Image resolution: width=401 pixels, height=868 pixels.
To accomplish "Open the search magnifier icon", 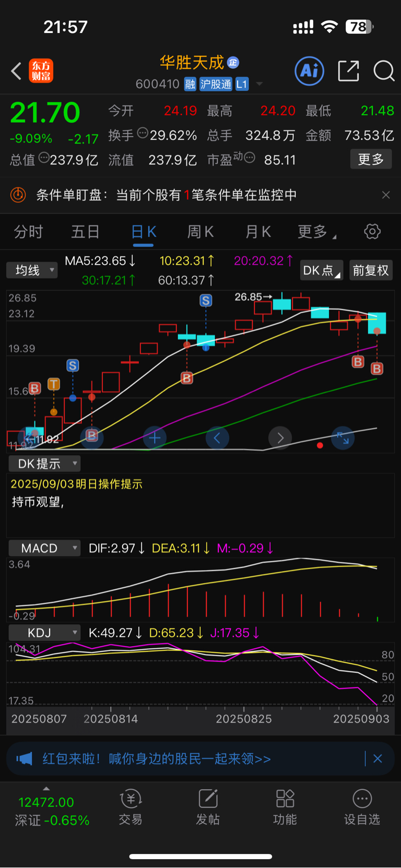I will pos(384,71).
